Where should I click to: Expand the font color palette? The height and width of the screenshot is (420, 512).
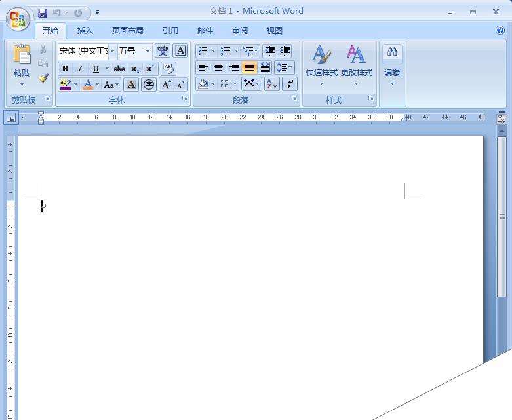(x=97, y=85)
